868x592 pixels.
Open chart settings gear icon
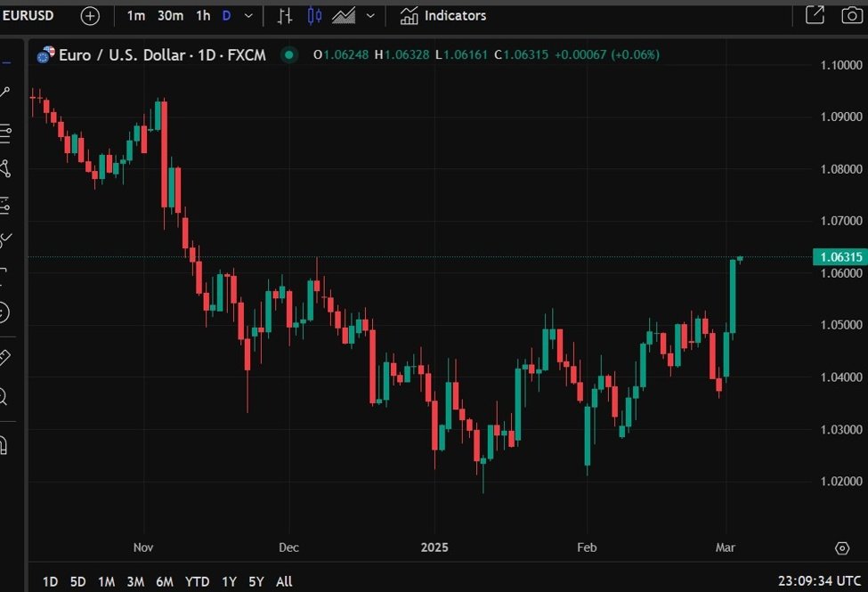coord(842,547)
